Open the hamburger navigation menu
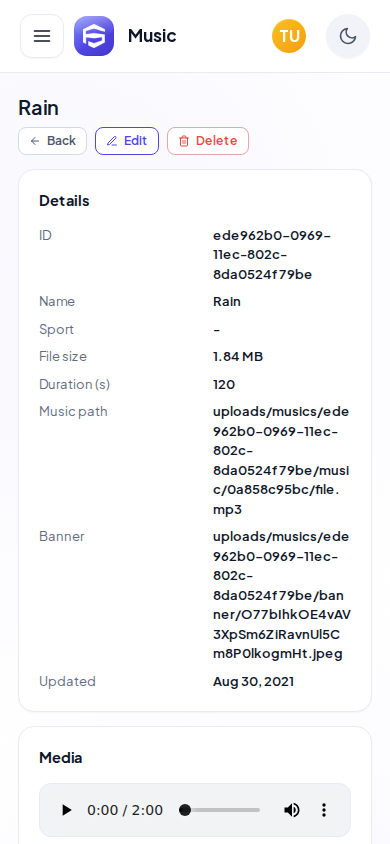This screenshot has width=390, height=844. [x=42, y=36]
